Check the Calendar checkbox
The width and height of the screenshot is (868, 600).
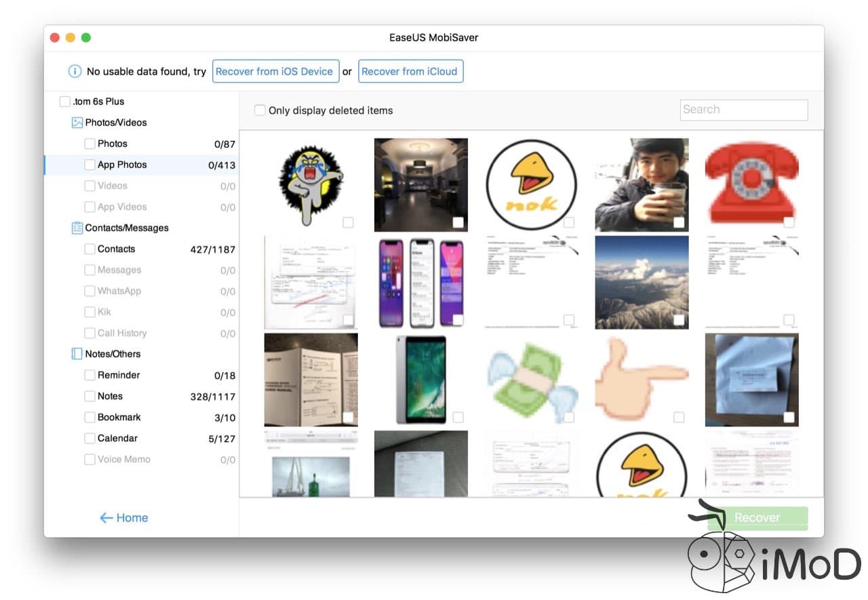click(x=89, y=438)
